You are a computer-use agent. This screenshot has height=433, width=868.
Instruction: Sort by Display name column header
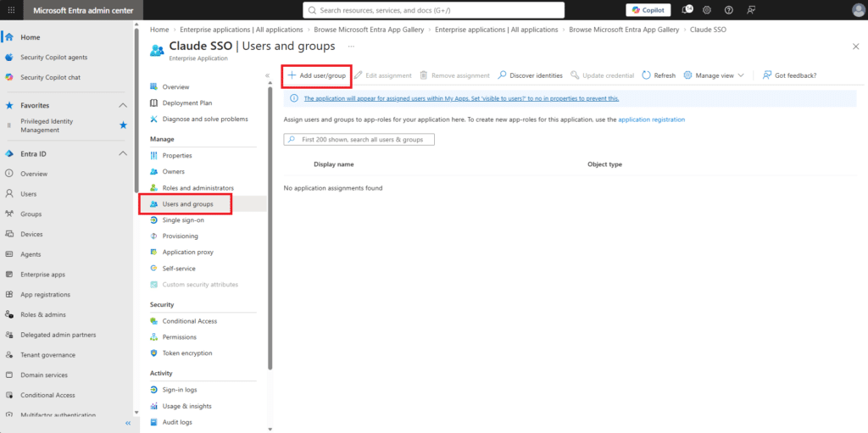coord(334,164)
